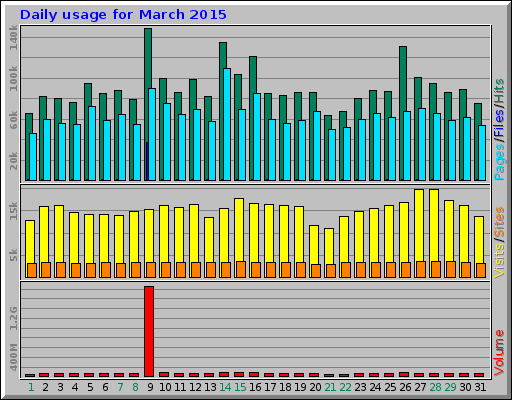Click the day 9 label on the x-axis
Screen dimensions: 512x400
(150, 387)
